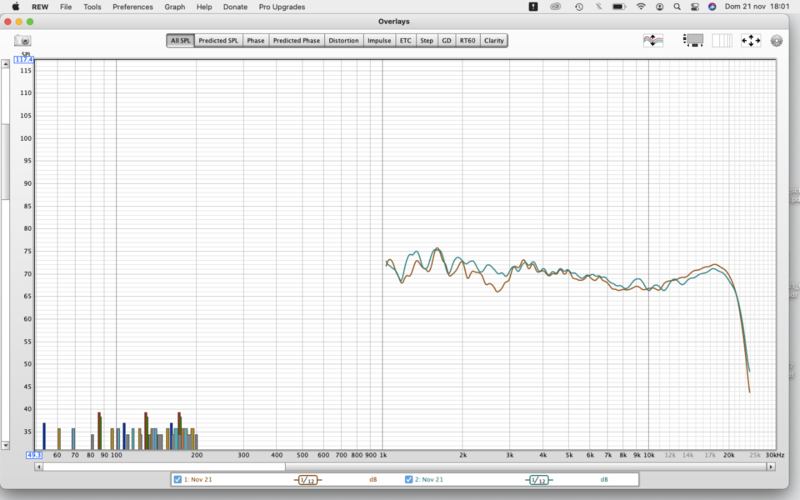Click the capture graph camera icon
The width and height of the screenshot is (800, 500).
22,41
